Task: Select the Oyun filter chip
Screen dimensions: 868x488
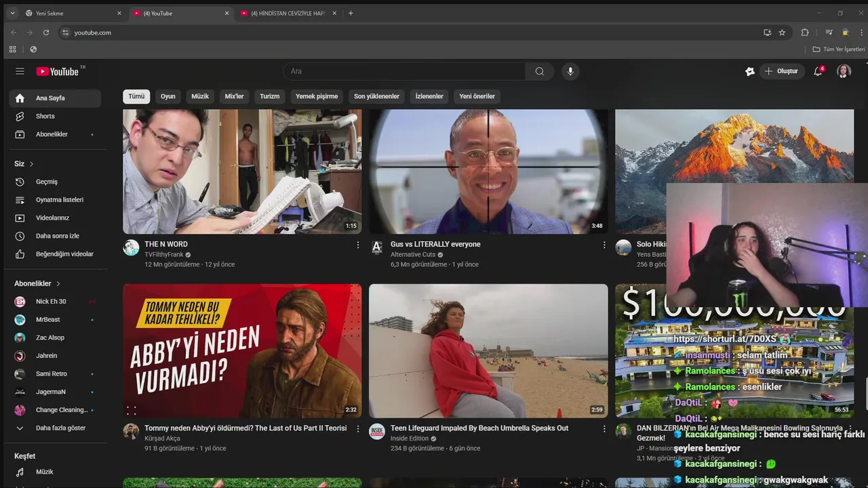Action: click(x=168, y=96)
